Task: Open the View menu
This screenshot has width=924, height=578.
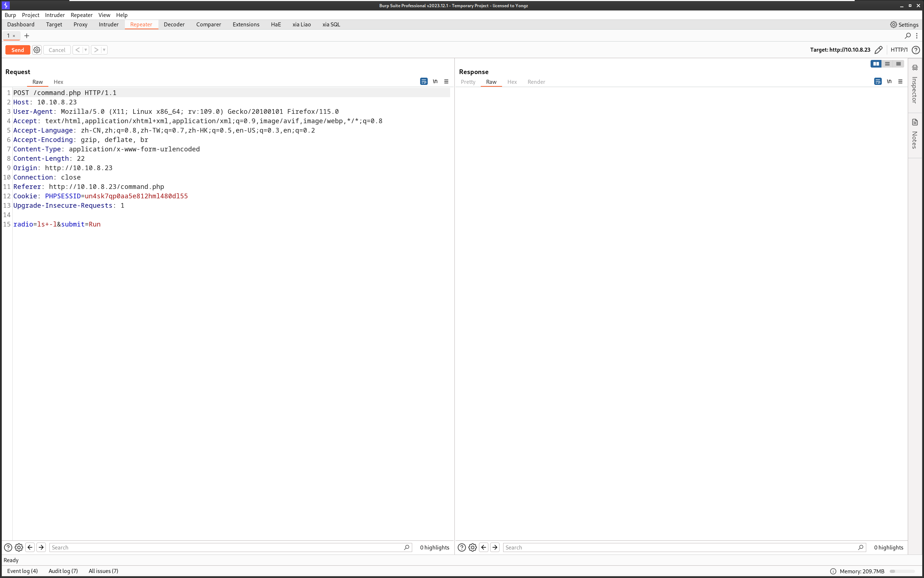Action: coord(104,15)
